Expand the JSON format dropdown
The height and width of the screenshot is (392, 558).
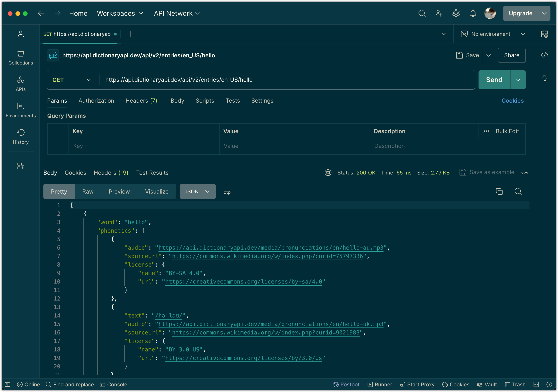click(197, 192)
